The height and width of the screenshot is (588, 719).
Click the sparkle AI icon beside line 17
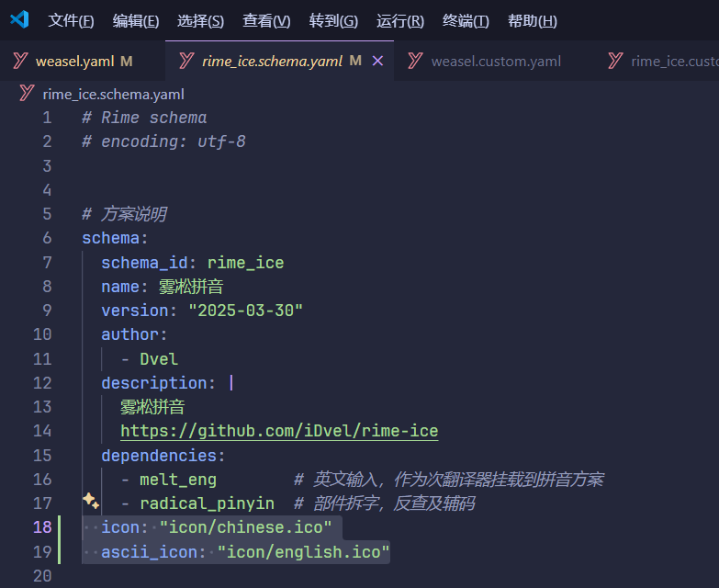[90, 501]
